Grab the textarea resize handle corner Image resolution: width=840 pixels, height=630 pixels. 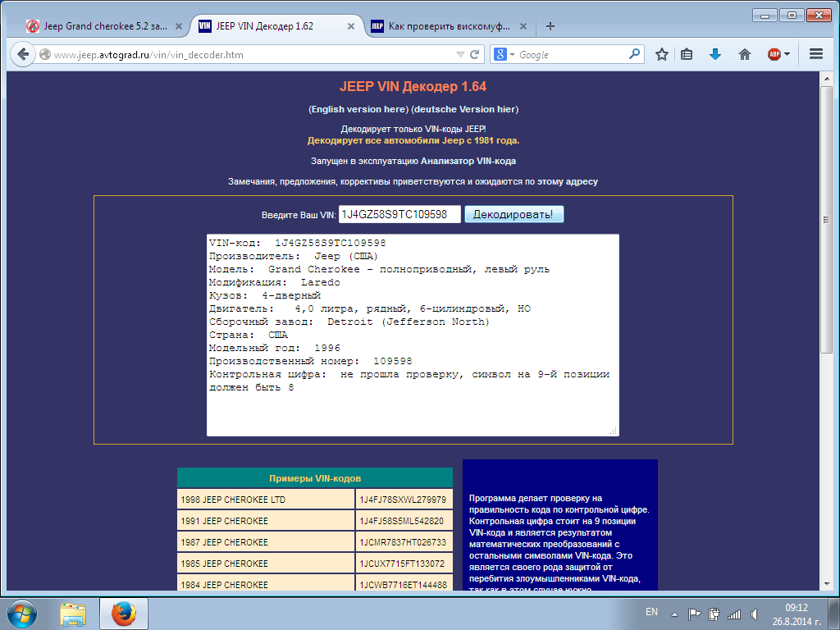[614, 431]
